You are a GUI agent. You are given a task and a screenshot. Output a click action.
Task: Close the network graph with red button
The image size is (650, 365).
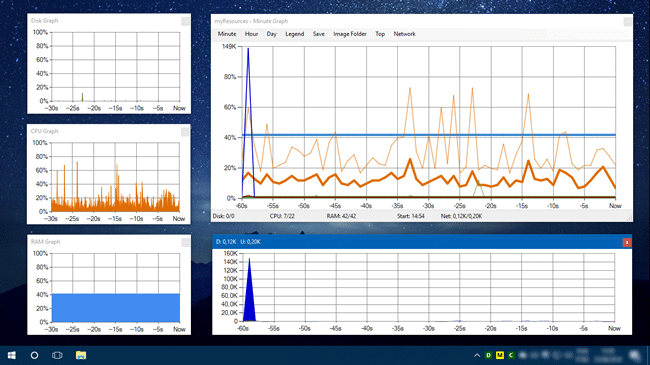click(x=627, y=242)
